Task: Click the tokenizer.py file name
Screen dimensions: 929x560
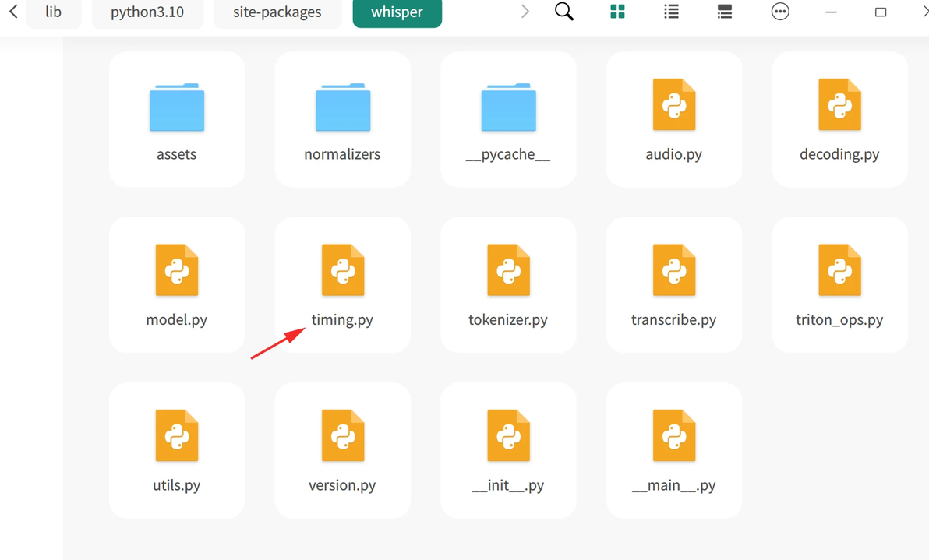Action: coord(508,319)
